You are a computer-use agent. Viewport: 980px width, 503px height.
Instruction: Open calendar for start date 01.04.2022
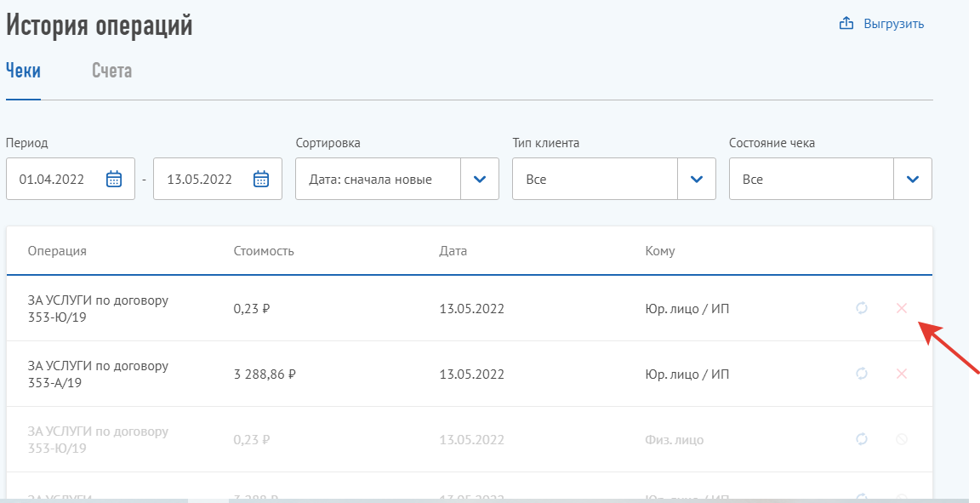[114, 179]
